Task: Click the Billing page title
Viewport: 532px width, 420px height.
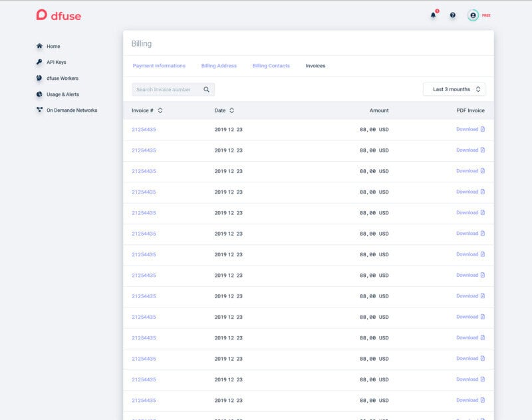Action: click(142, 44)
